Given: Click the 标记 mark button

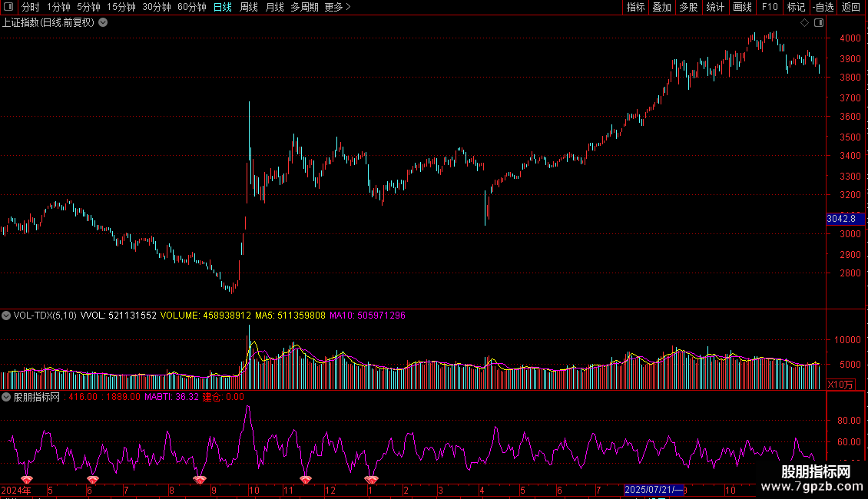Looking at the screenshot, I should 796,7.
